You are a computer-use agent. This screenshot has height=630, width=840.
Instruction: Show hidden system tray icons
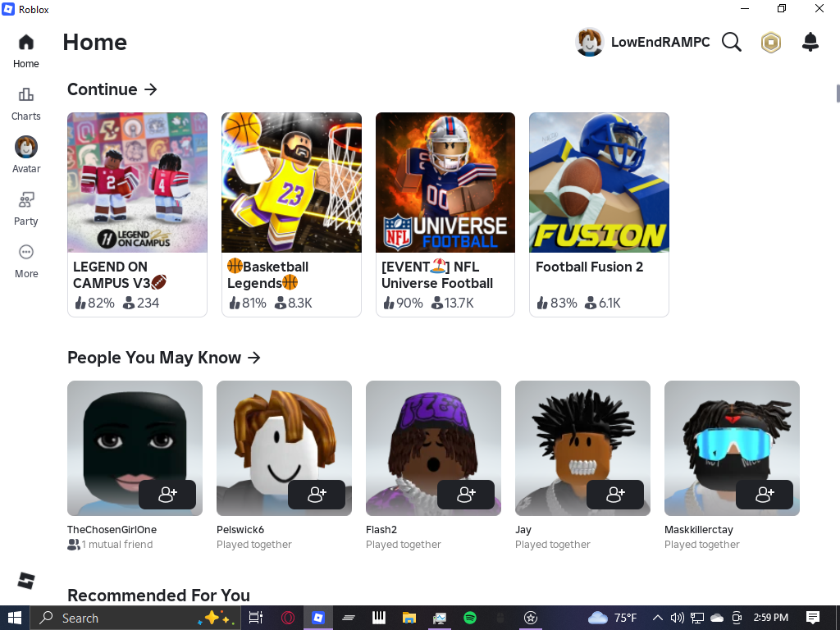[658, 618]
